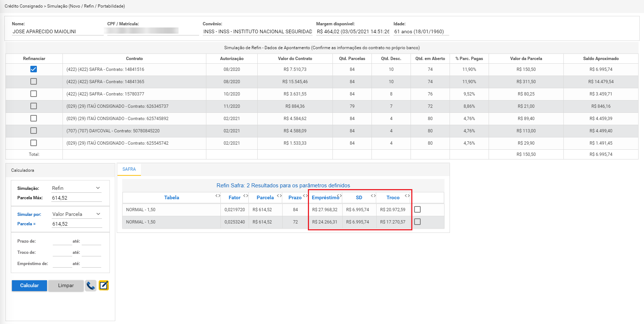Click the DAYCOVAL contract 50780845220 text
The height and width of the screenshot is (324, 644).
(x=113, y=131)
